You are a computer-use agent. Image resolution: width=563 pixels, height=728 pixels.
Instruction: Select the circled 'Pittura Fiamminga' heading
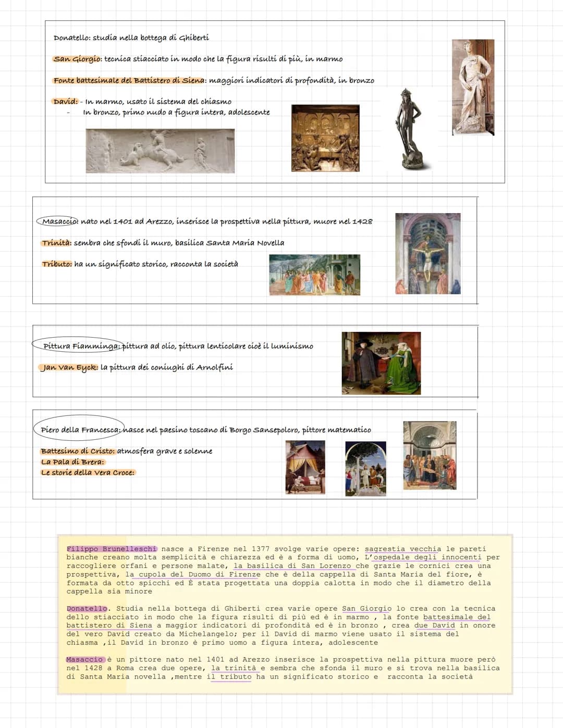[x=77, y=346]
